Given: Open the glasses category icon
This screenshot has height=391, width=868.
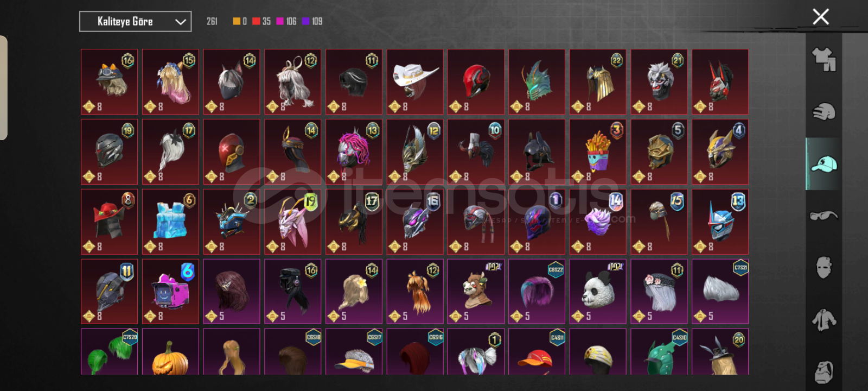Looking at the screenshot, I should 824,216.
